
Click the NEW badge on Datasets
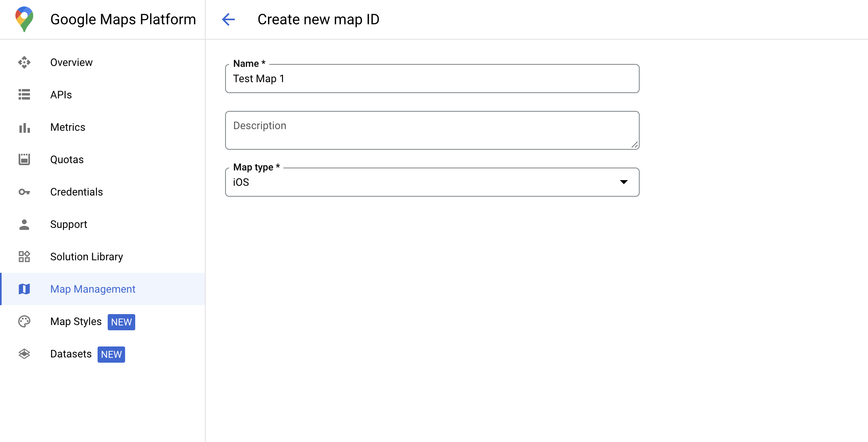[112, 354]
